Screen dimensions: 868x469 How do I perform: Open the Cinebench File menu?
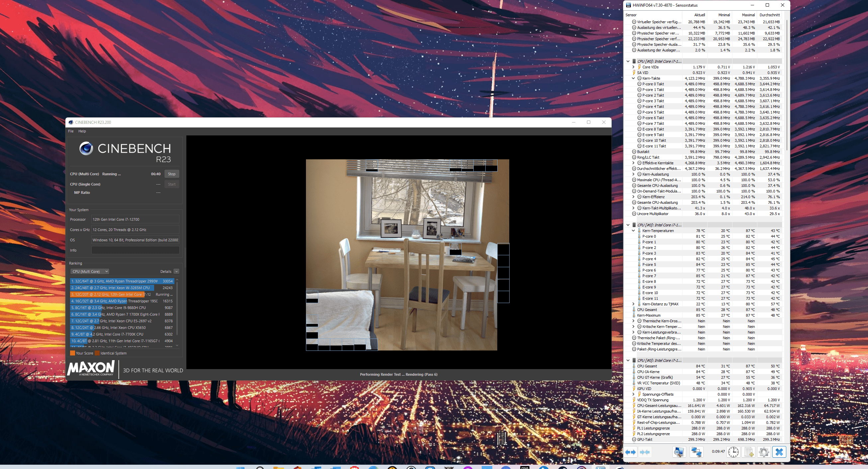71,131
